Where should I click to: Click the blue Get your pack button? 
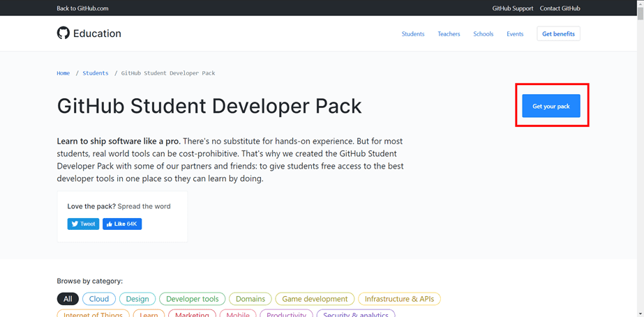click(551, 106)
